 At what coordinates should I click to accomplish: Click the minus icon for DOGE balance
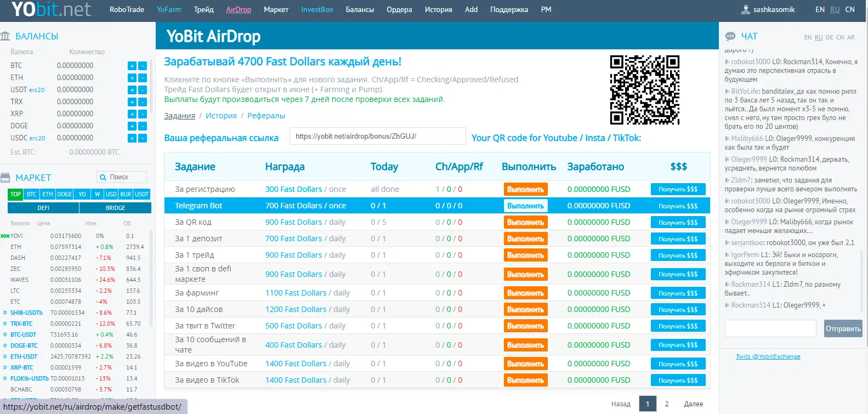143,126
